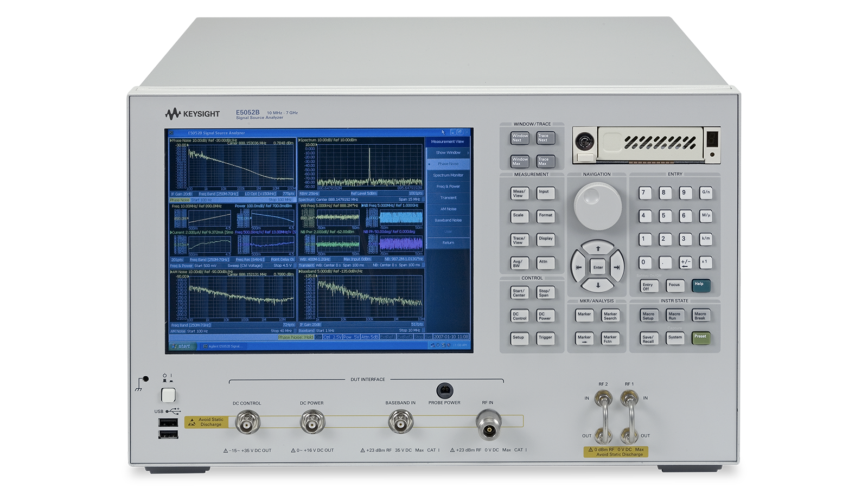Expand the Show Window submenu
The height and width of the screenshot is (488, 868).
tap(448, 152)
